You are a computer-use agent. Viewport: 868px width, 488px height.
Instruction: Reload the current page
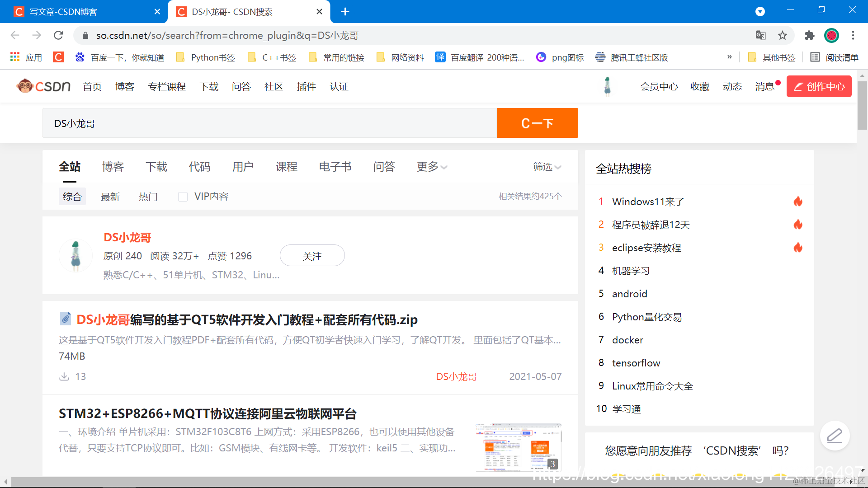[58, 35]
